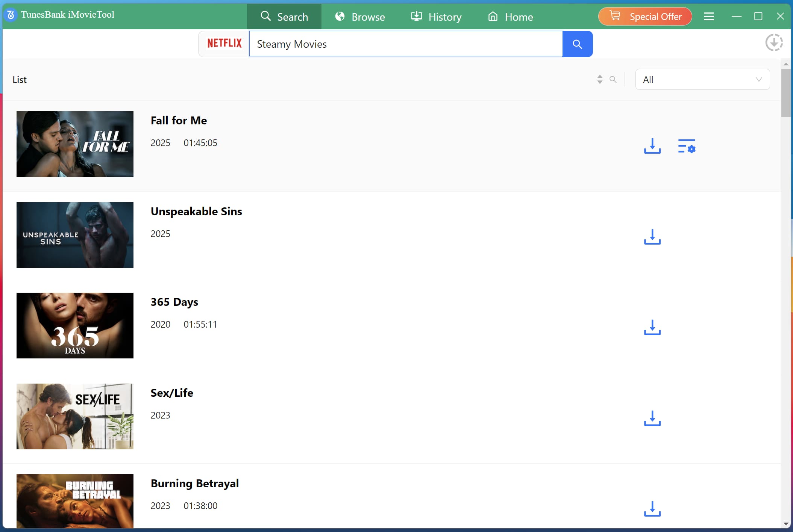Go to the Home tab

[x=510, y=17]
